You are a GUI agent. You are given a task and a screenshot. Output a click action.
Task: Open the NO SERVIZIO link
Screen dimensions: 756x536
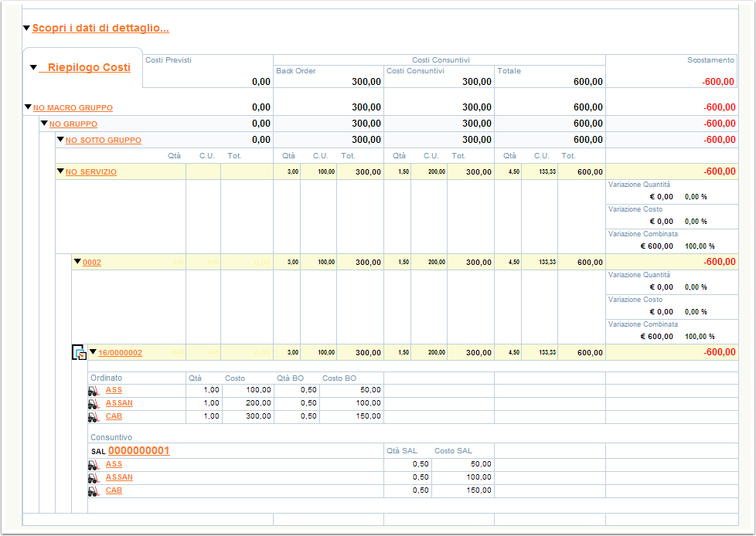[x=91, y=172]
